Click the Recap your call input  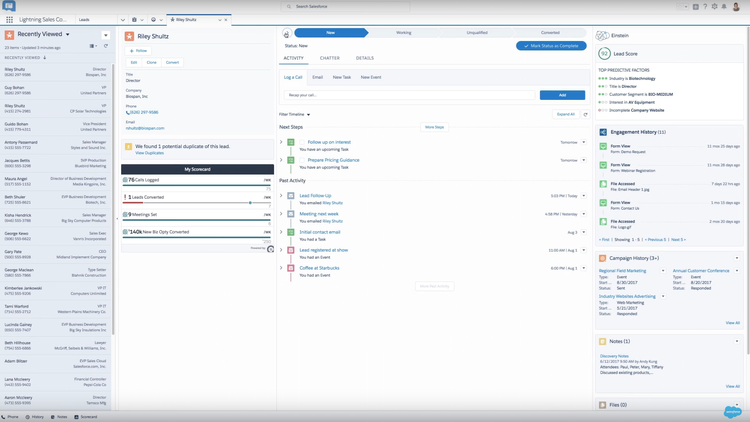pos(409,95)
